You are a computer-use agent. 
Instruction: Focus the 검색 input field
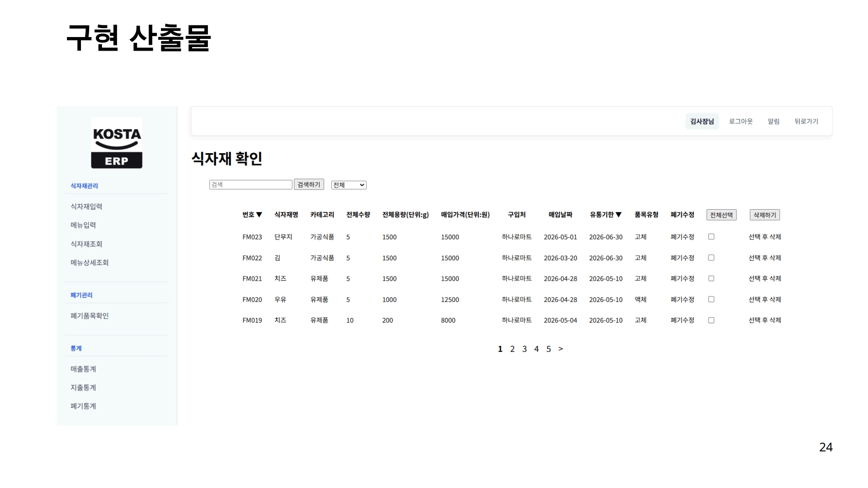(x=251, y=184)
